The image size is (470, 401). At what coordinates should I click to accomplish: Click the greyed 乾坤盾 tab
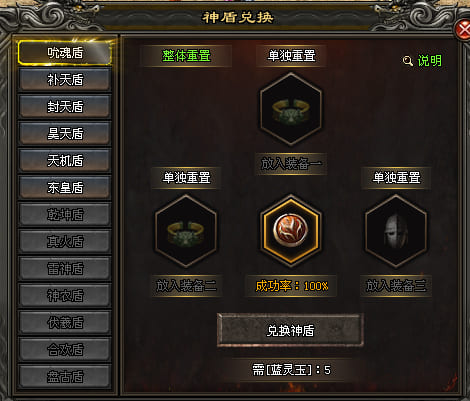pos(65,215)
